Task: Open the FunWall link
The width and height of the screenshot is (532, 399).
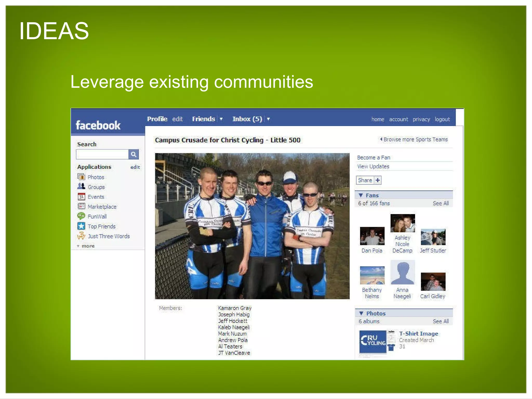Action: [97, 216]
